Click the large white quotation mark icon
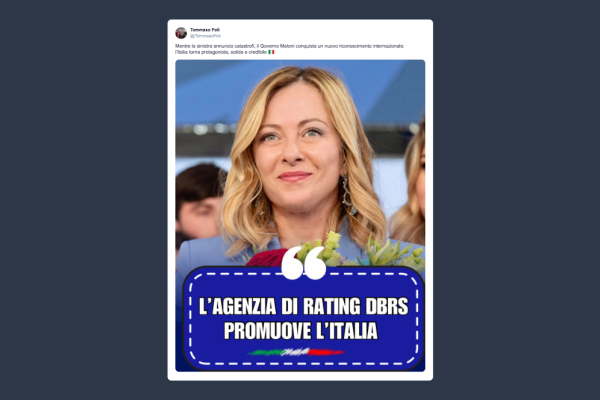 [304, 263]
